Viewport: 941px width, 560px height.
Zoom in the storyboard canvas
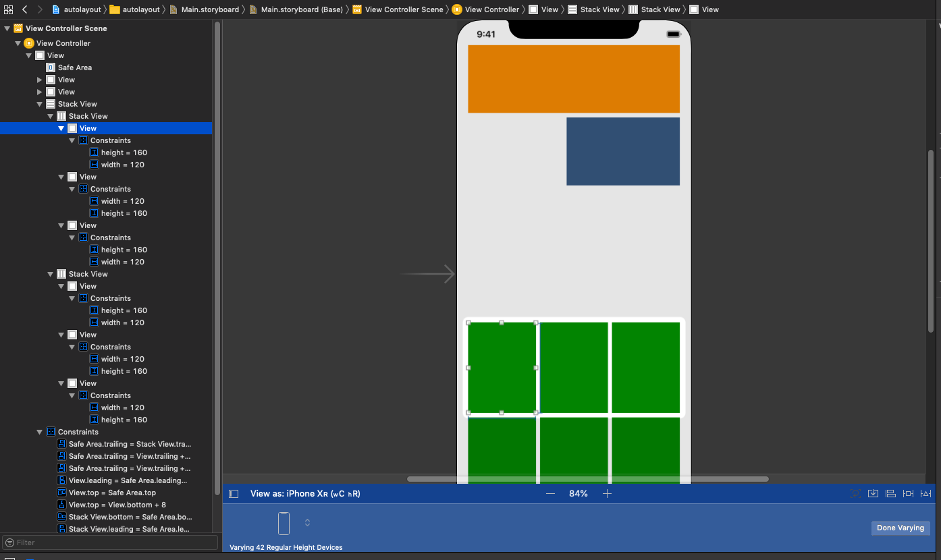607,494
